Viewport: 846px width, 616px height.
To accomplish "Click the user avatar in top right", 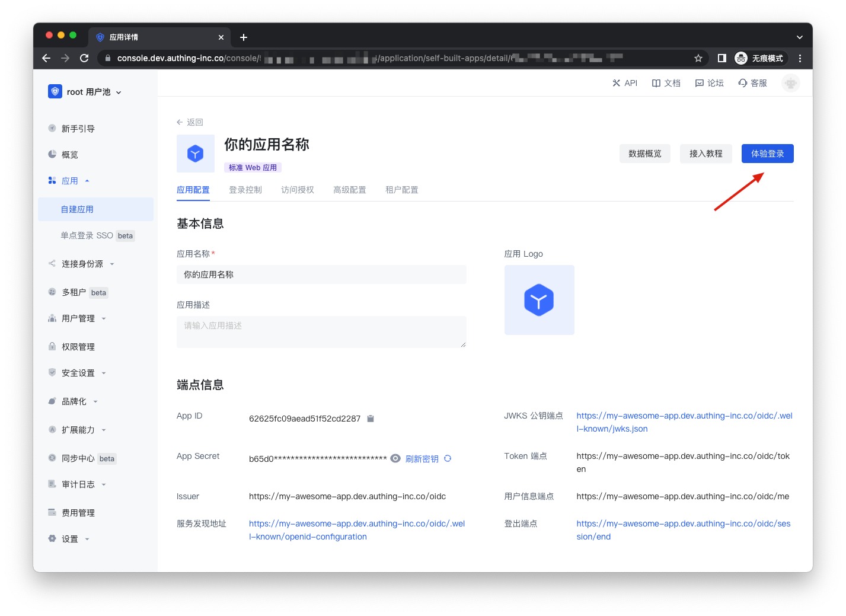I will 790,83.
